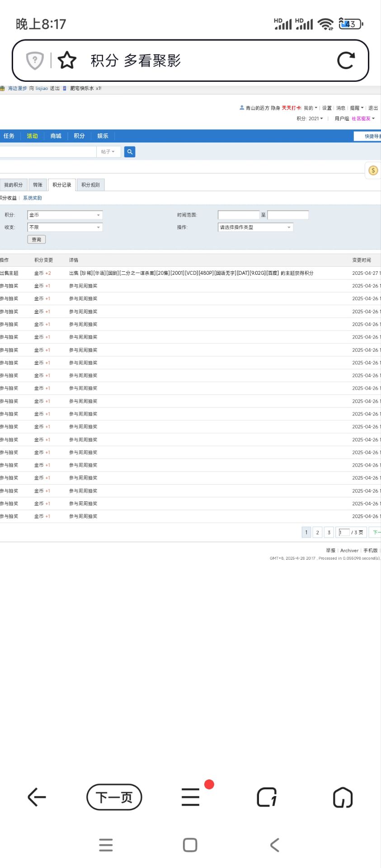Tap the browser shield security icon

pyautogui.click(x=35, y=61)
